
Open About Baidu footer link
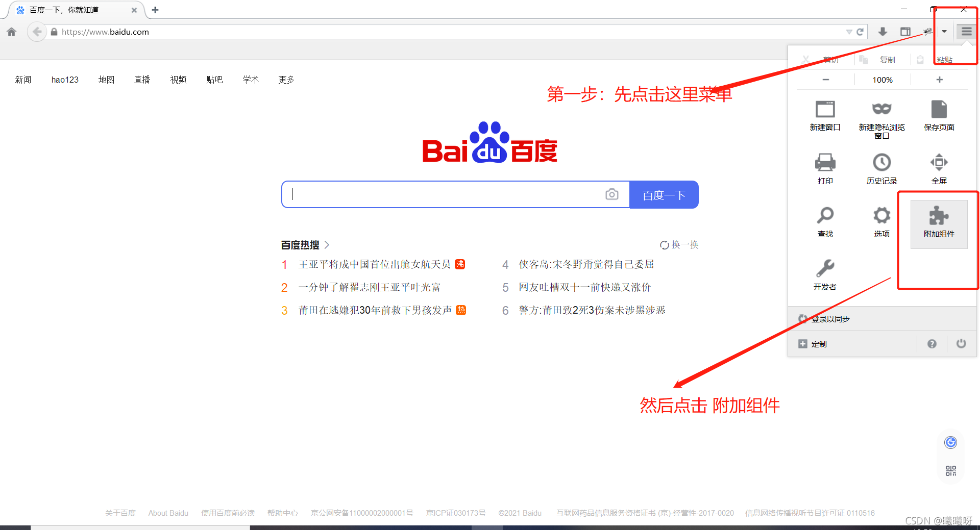pyautogui.click(x=168, y=513)
